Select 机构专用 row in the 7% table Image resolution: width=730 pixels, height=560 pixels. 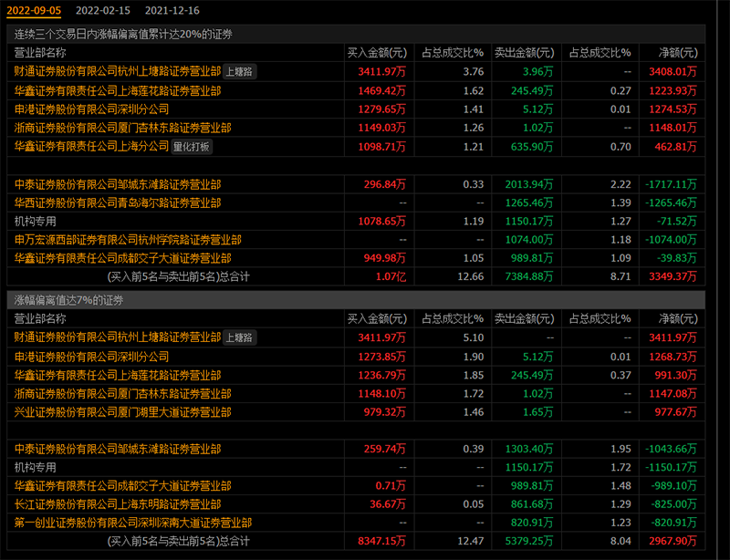[356, 467]
